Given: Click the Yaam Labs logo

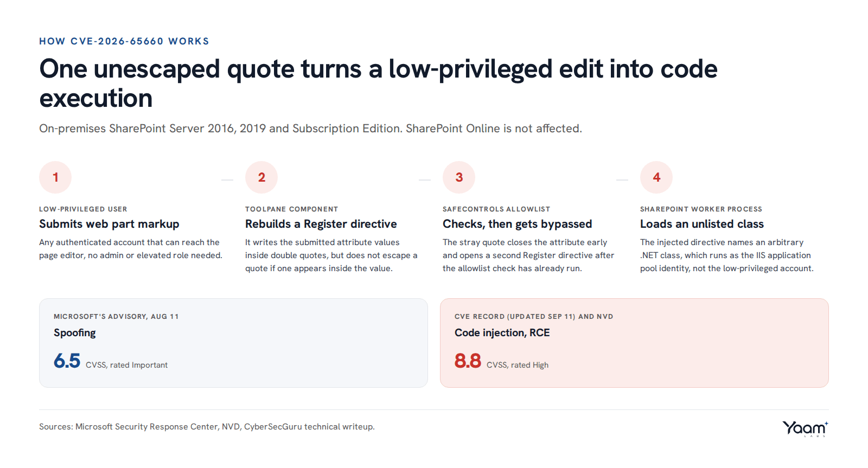Looking at the screenshot, I should pyautogui.click(x=806, y=428).
